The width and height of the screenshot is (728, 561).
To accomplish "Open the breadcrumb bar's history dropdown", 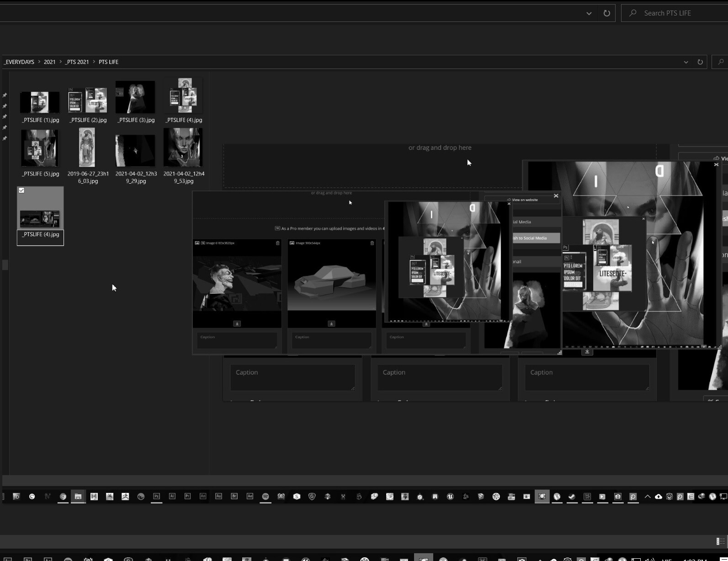I will coord(685,62).
